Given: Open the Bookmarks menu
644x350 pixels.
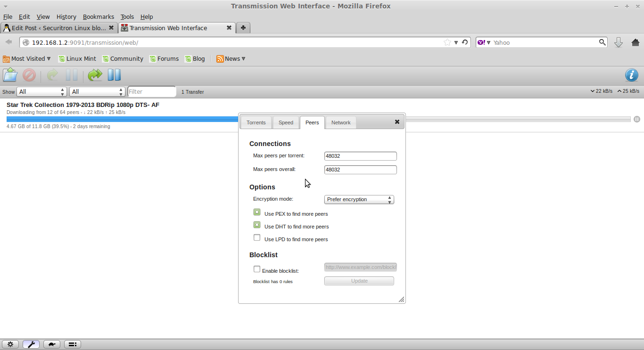Looking at the screenshot, I should pos(99,16).
